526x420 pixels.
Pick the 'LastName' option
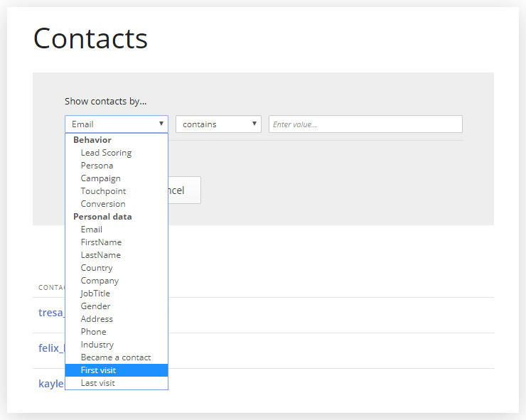(100, 255)
